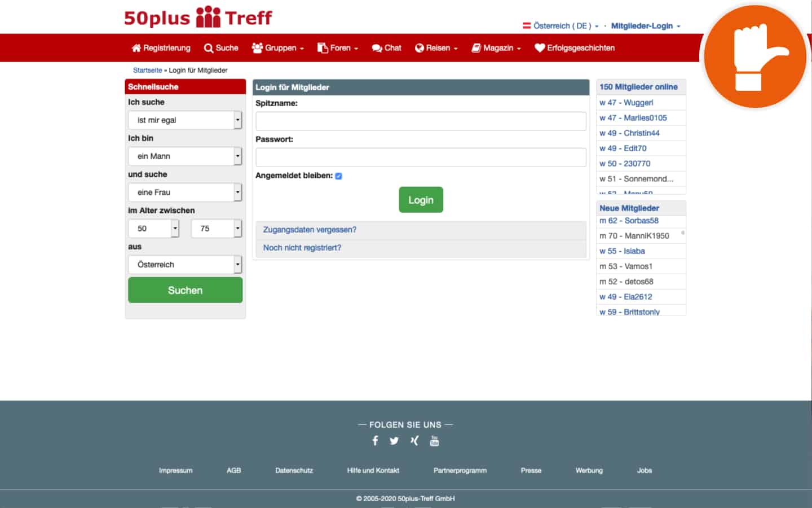Open Registrierung in the nav bar

pos(161,48)
